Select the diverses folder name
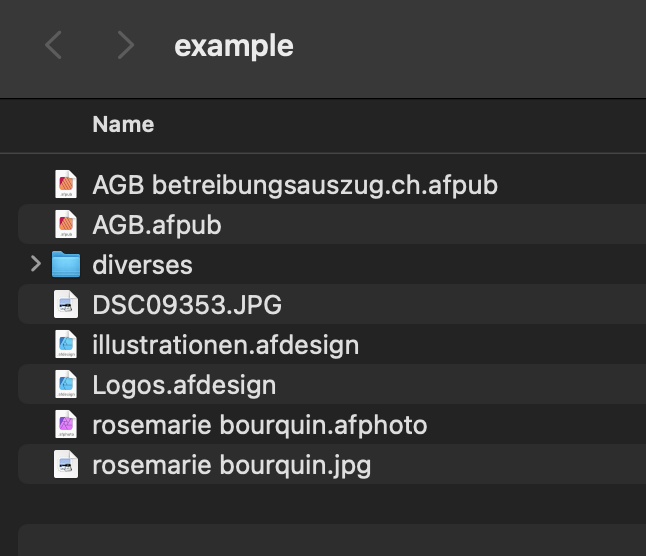The height and width of the screenshot is (556, 646). [143, 264]
